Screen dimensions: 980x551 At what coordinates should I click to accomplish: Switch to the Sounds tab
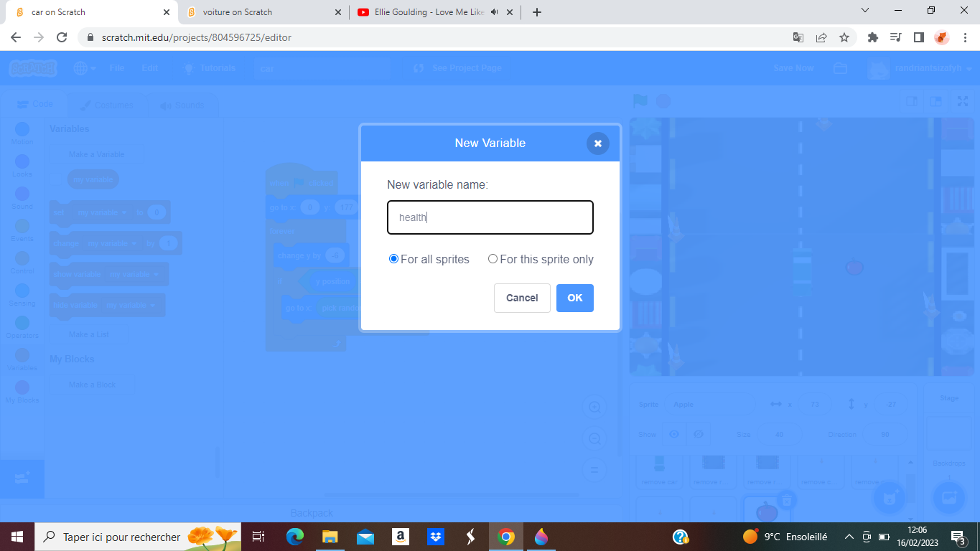pos(182,105)
